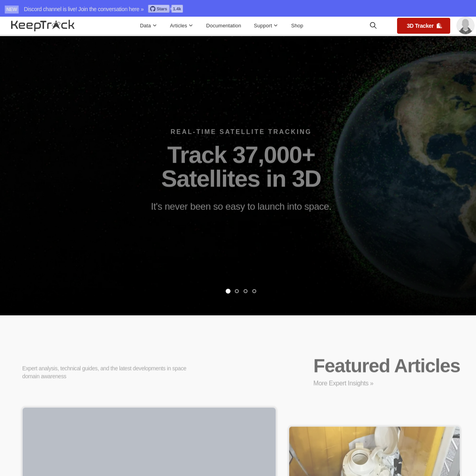
Task: Click the GitHub Stars button
Action: 158,8
